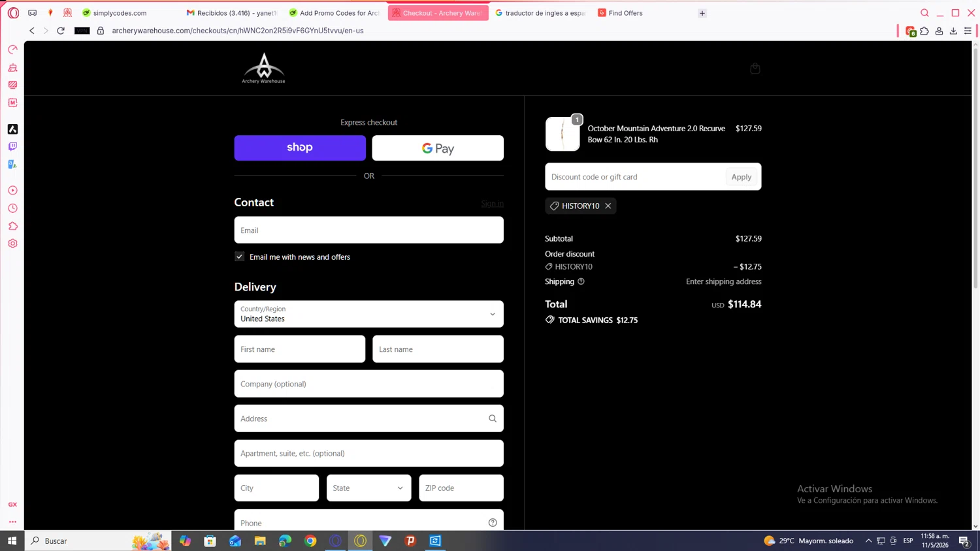Open the Windows notification center
The width and height of the screenshot is (980, 551).
[x=964, y=541]
